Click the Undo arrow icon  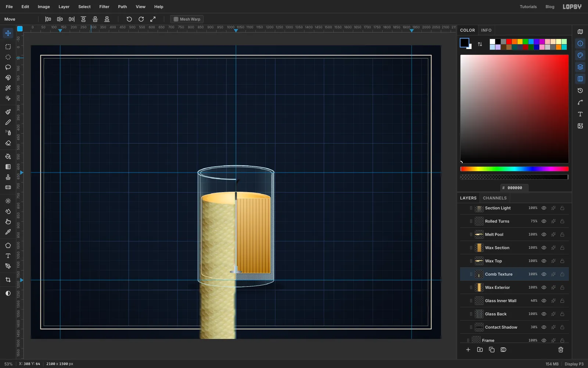click(x=129, y=19)
